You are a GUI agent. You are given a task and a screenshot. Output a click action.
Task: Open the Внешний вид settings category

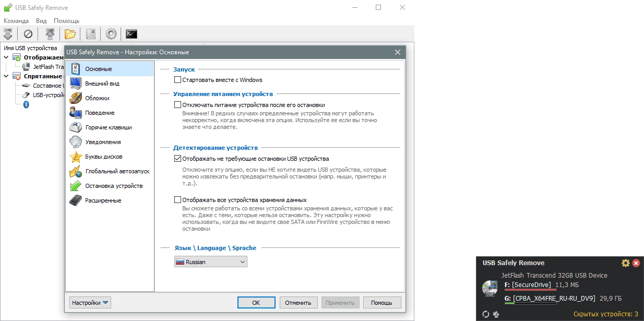[x=110, y=84]
